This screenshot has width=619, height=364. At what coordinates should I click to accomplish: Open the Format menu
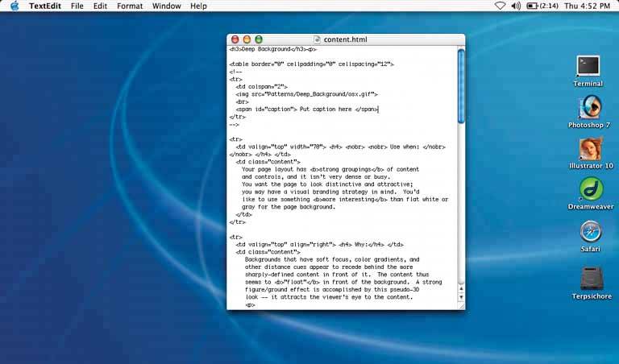coord(130,6)
